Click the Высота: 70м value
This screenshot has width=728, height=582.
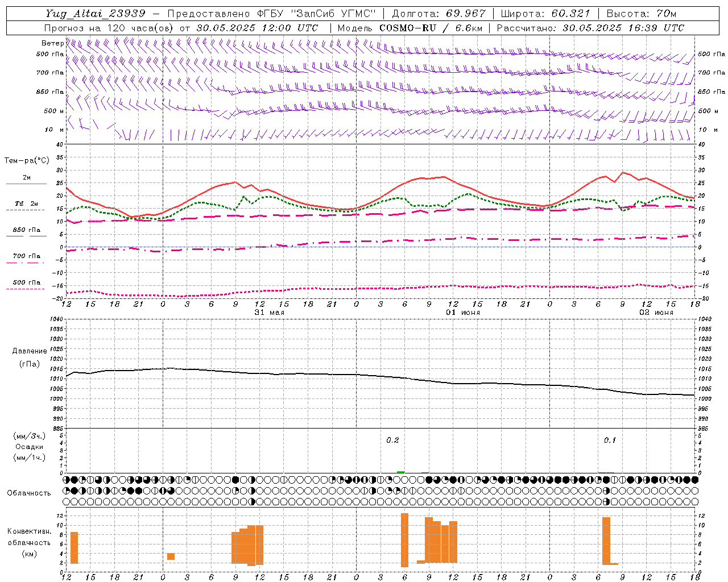(x=642, y=14)
